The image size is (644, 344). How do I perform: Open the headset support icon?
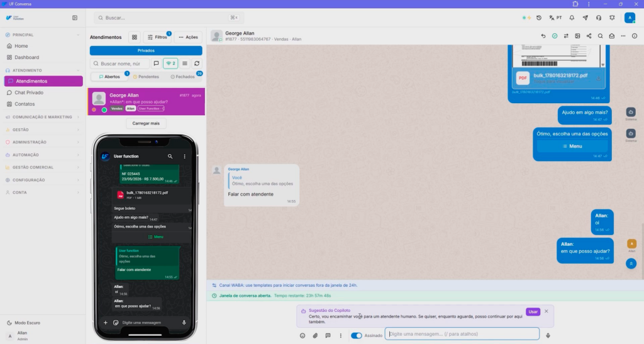[x=599, y=18]
